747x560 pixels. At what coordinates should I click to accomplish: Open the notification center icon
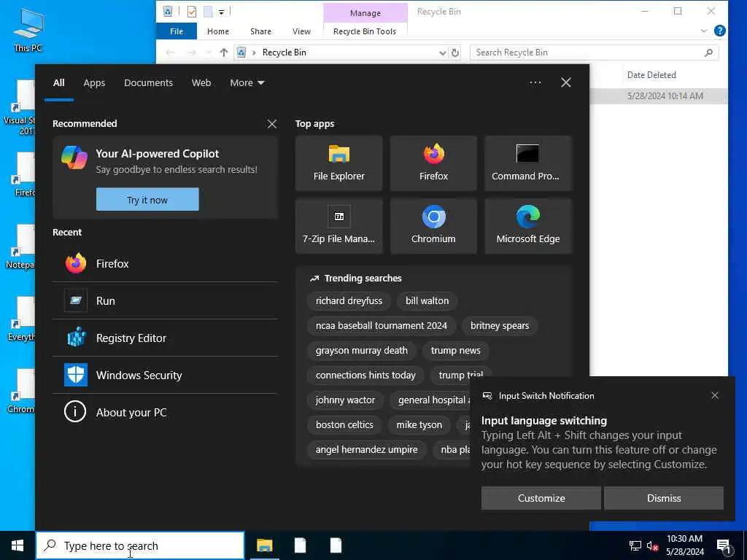(x=724, y=546)
